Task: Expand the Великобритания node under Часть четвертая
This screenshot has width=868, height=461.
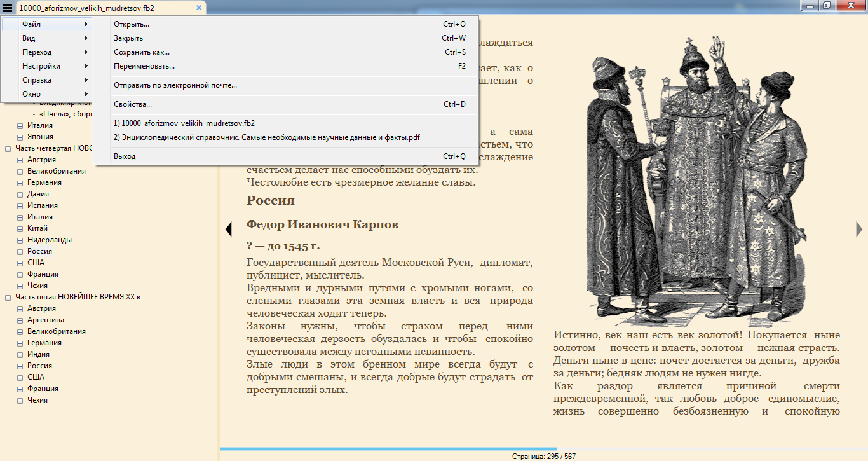Action: click(20, 171)
